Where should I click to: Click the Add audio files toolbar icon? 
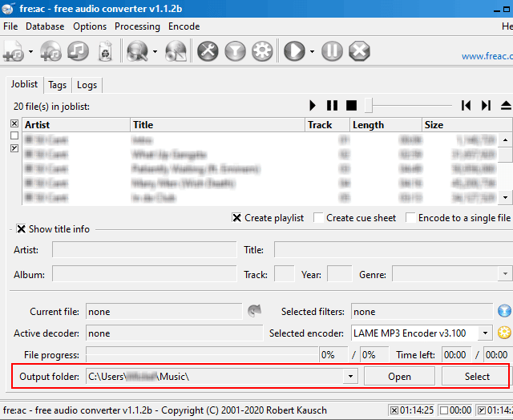14,51
